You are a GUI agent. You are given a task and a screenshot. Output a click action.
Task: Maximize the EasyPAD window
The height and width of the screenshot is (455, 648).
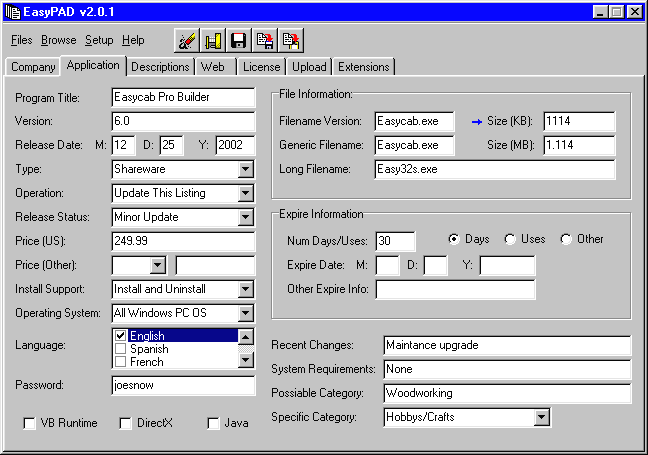point(617,12)
